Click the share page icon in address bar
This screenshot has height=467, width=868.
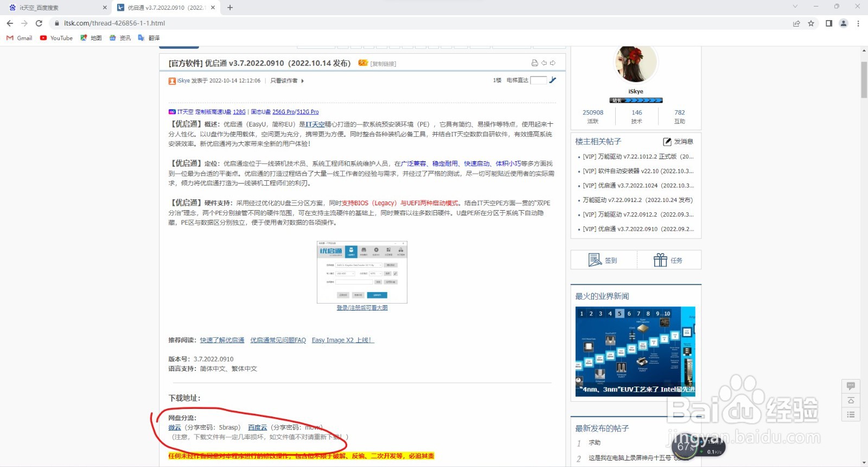(x=796, y=23)
